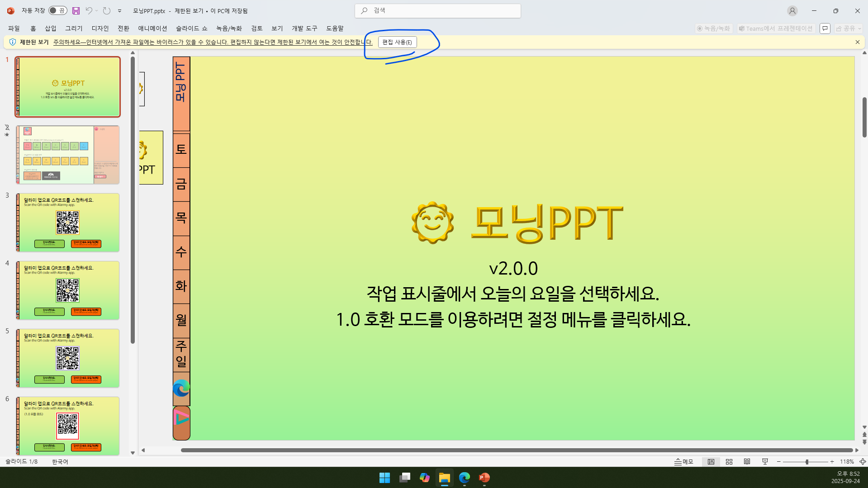Viewport: 868px width, 488px height.
Task: Click the Teams에서 프레젠테이션 button
Action: 775,28
